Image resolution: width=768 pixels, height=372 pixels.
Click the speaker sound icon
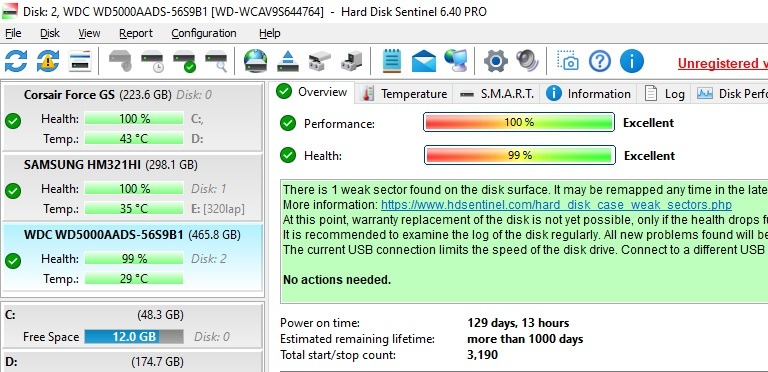coord(528,62)
